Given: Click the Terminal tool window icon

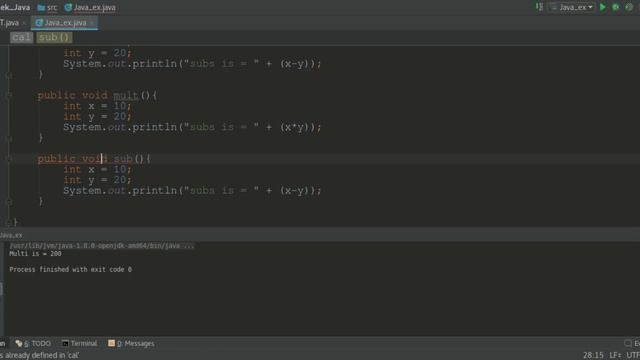Looking at the screenshot, I should [x=65, y=343].
